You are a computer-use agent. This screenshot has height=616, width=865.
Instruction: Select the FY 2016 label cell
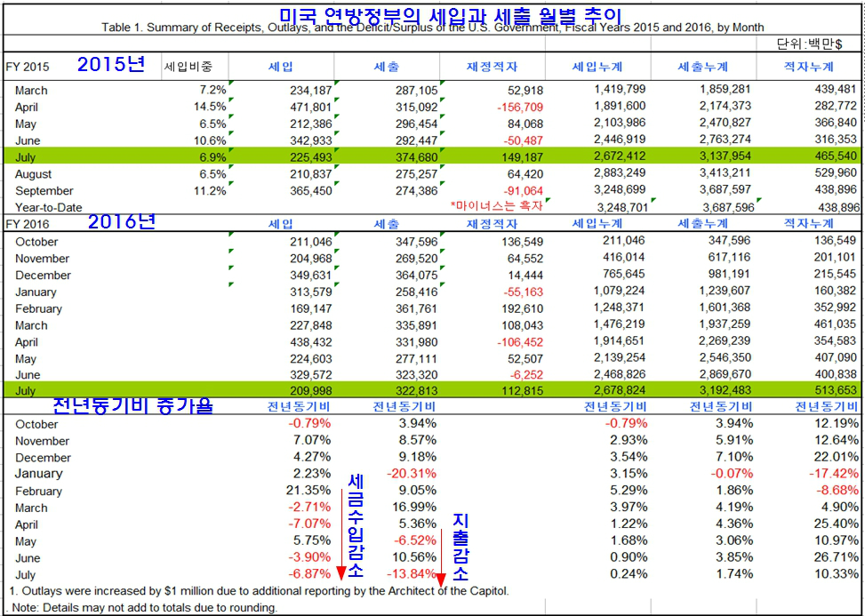pyautogui.click(x=28, y=224)
